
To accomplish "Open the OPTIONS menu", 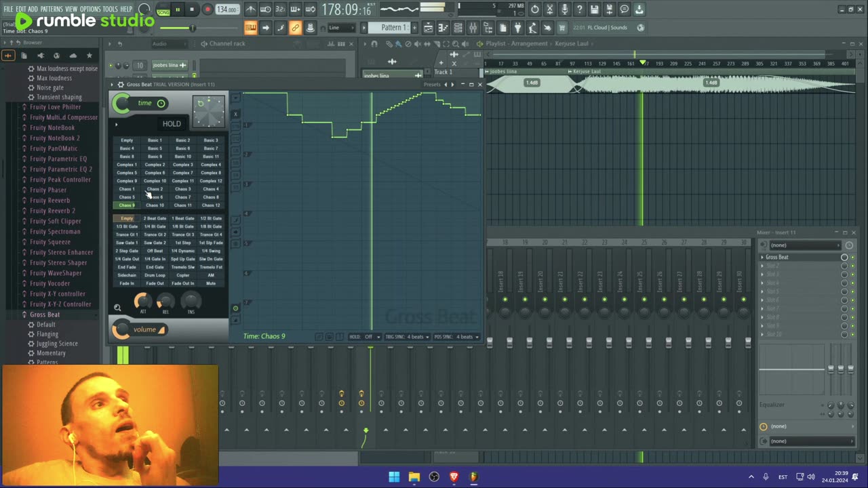I will click(90, 9).
